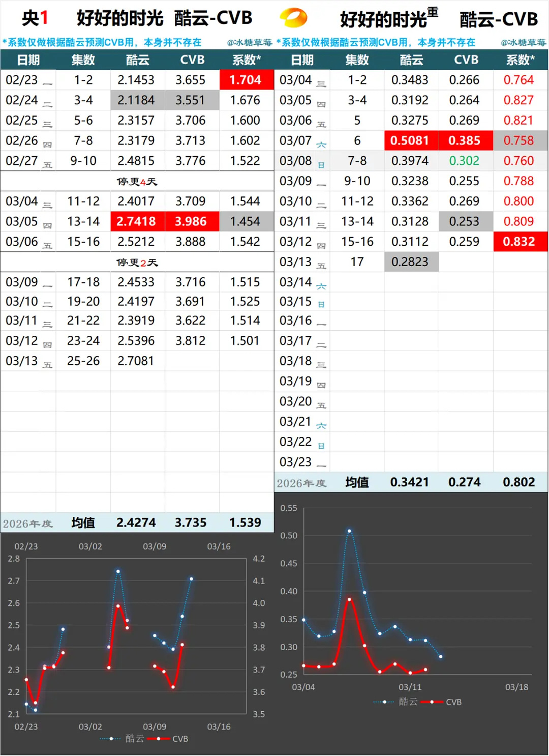Click the orange Hunan TV logo

tap(293, 18)
